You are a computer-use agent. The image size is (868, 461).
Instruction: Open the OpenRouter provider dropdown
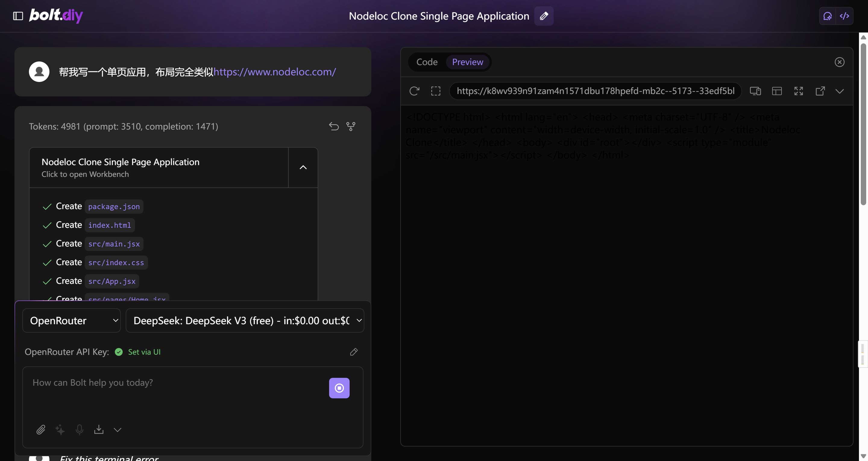71,321
